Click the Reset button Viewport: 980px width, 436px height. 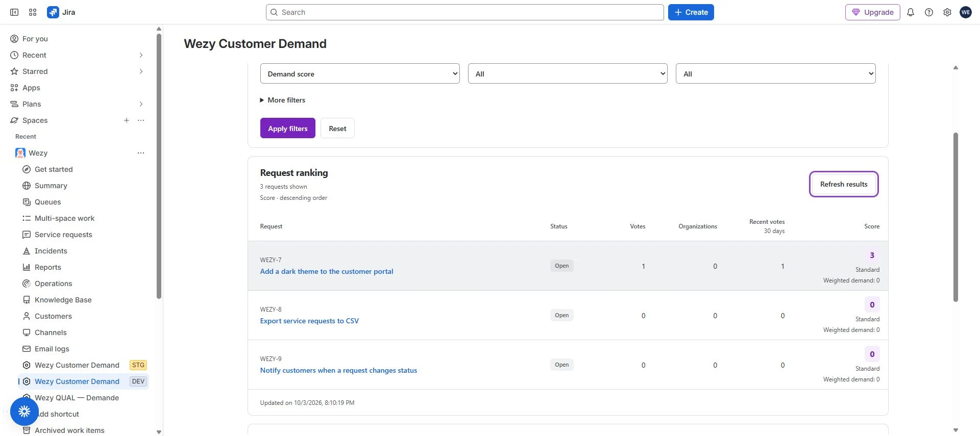point(337,128)
